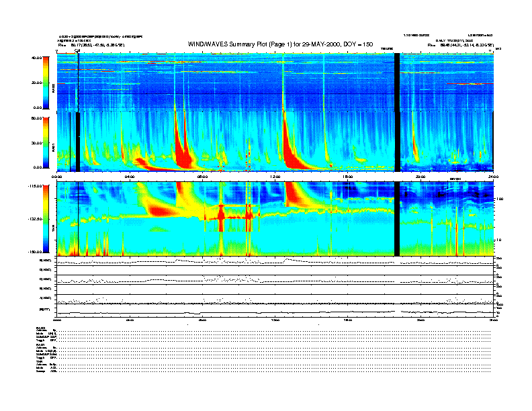Click the -150.00 label on TNR scale
This screenshot has width=532, height=411.
point(36,252)
